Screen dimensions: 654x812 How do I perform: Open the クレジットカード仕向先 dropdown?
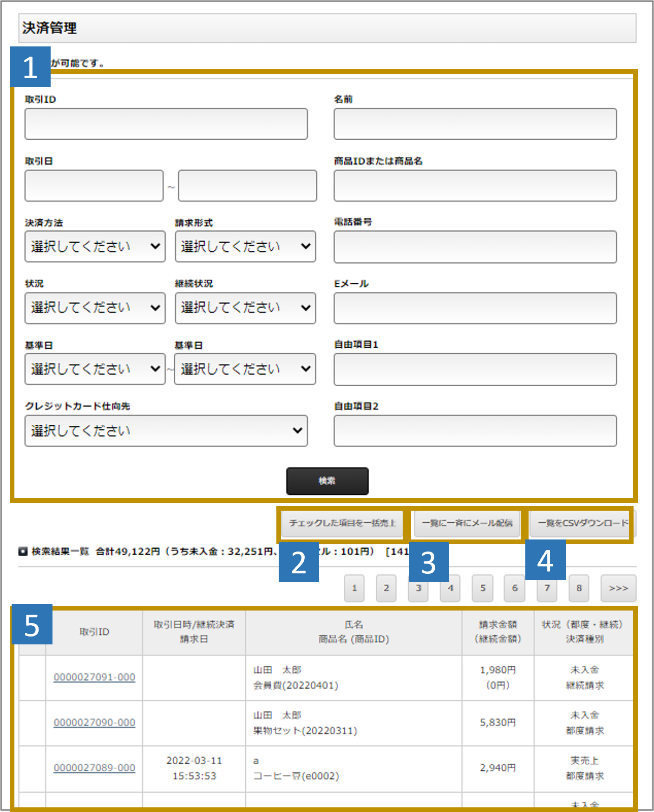pos(166,431)
